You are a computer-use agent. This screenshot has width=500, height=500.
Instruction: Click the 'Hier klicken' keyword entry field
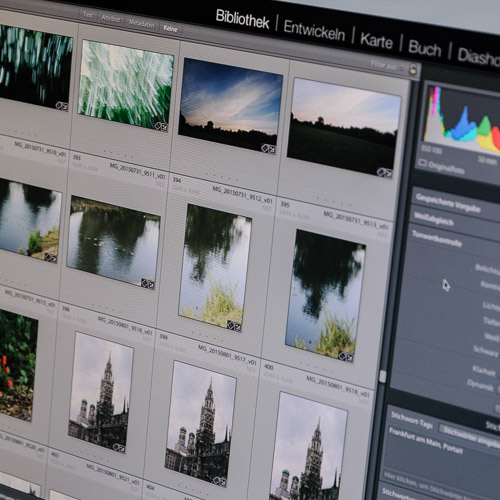pyautogui.click(x=442, y=485)
